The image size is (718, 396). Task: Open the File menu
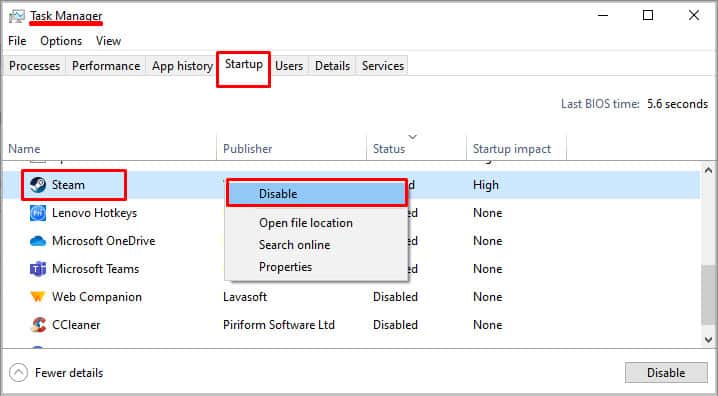(x=17, y=41)
